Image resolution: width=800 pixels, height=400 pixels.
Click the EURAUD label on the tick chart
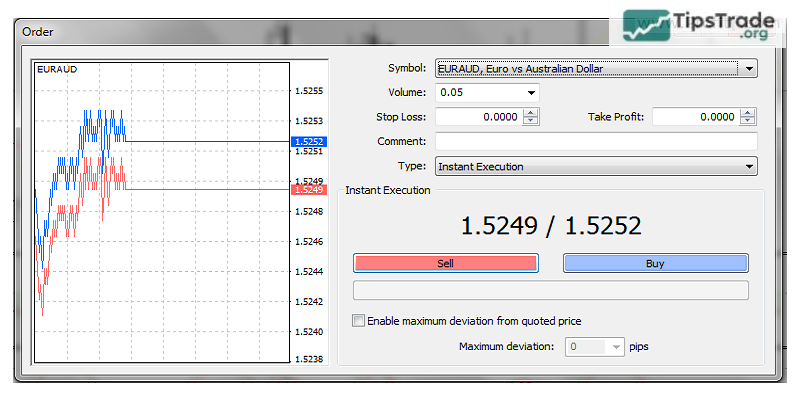[x=56, y=70]
